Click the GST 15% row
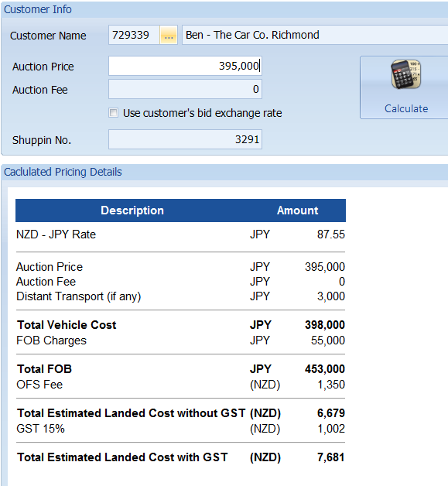 tap(180, 429)
